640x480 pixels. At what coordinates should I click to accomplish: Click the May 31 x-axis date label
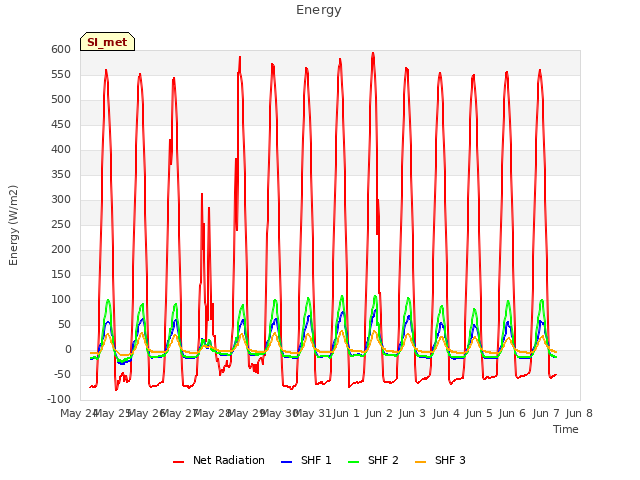point(312,413)
